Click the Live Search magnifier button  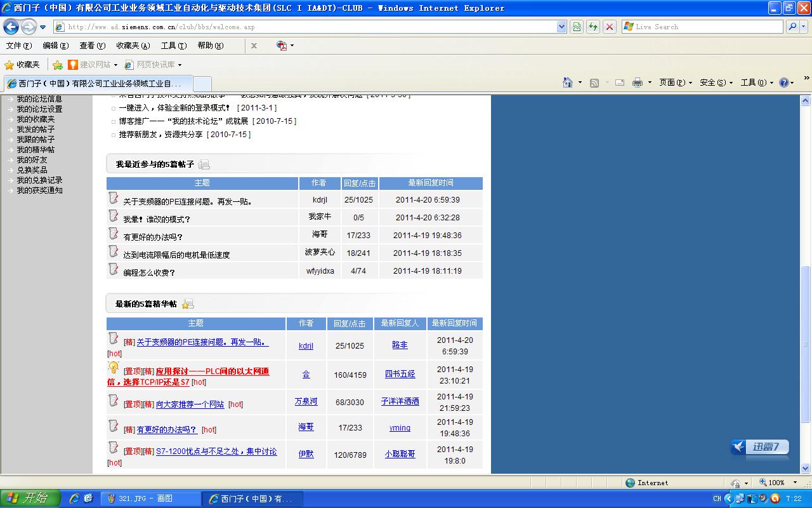(792, 27)
